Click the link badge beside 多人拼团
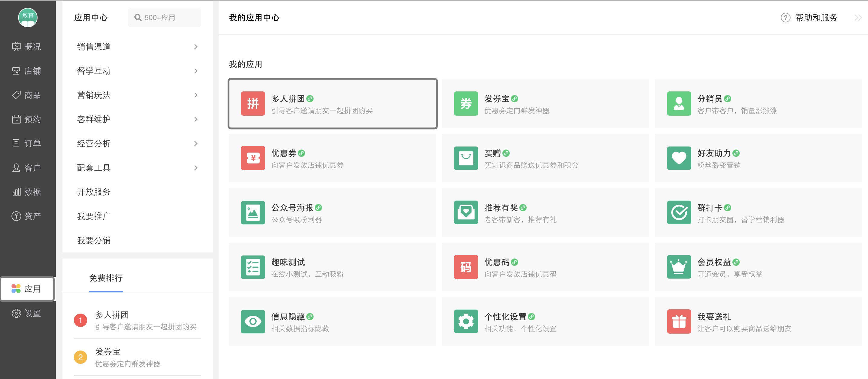 [310, 99]
